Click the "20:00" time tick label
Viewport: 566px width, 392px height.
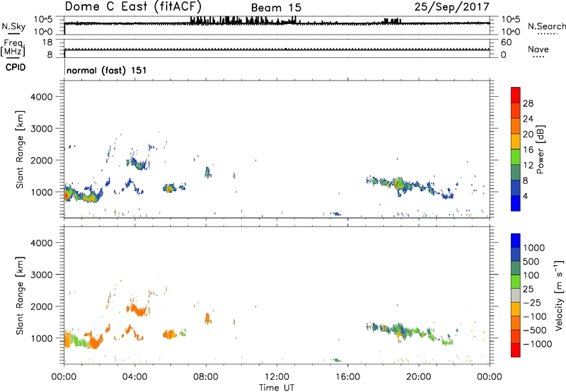tap(418, 377)
